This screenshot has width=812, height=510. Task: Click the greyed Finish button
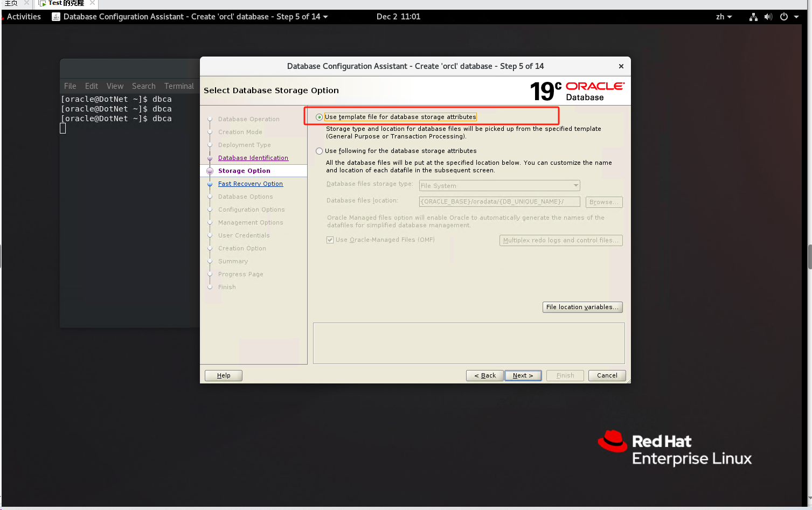pos(565,375)
